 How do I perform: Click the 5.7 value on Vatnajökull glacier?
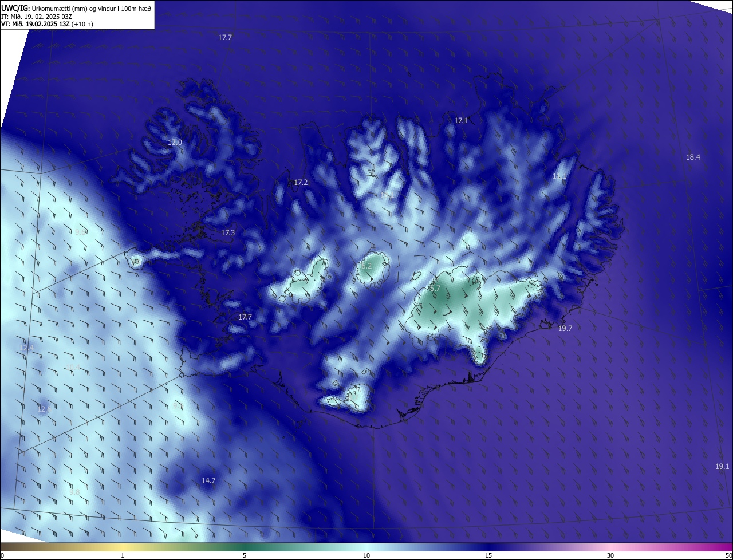(435, 288)
